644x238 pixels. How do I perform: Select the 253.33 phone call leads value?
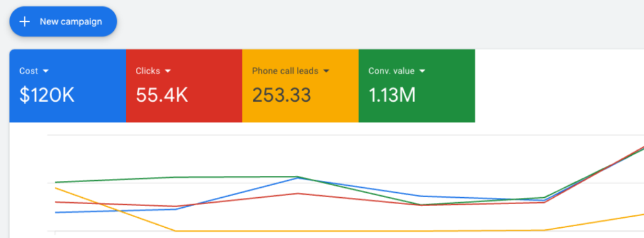[x=281, y=95]
